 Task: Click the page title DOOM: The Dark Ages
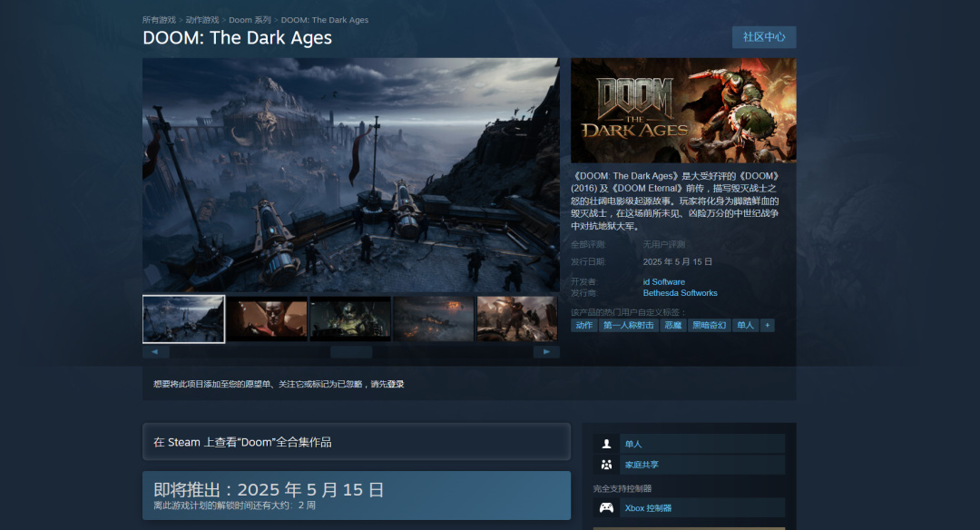(x=238, y=37)
